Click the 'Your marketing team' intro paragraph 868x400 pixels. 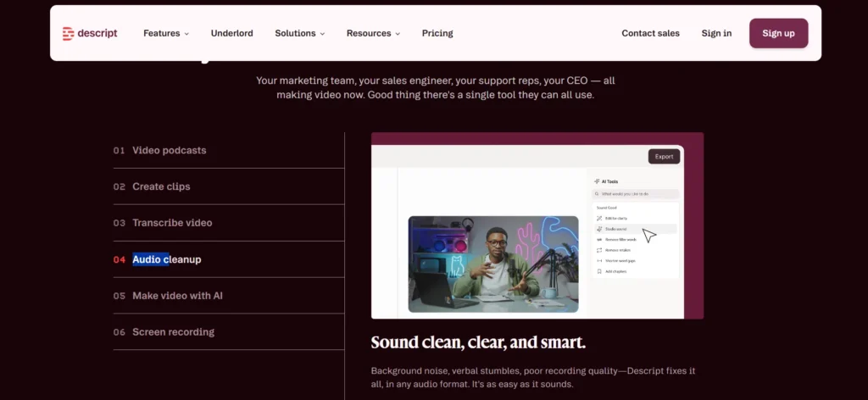(435, 88)
